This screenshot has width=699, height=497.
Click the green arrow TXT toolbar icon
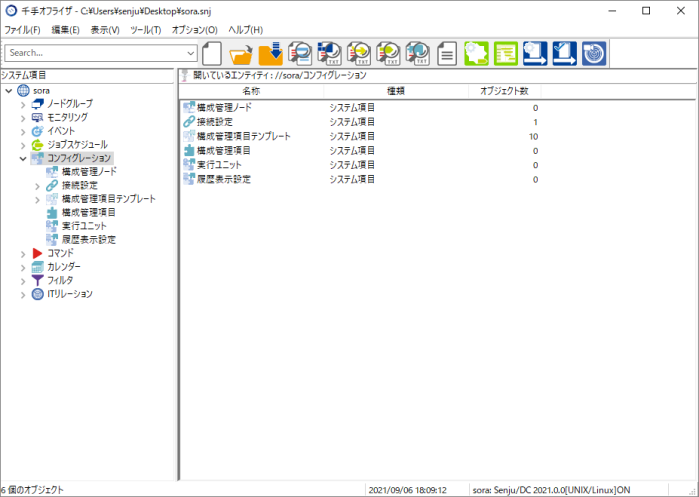click(388, 53)
